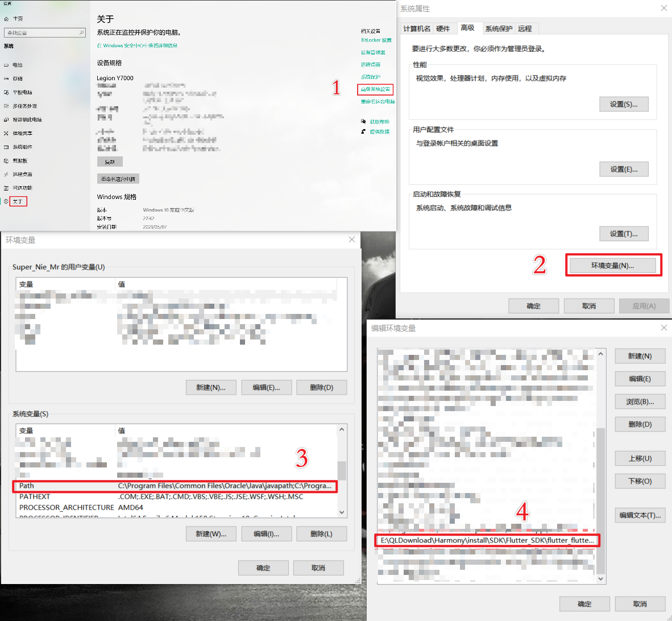Click 编辑(E)... for user variables
Viewport: 672px width, 621px height.
[x=266, y=387]
